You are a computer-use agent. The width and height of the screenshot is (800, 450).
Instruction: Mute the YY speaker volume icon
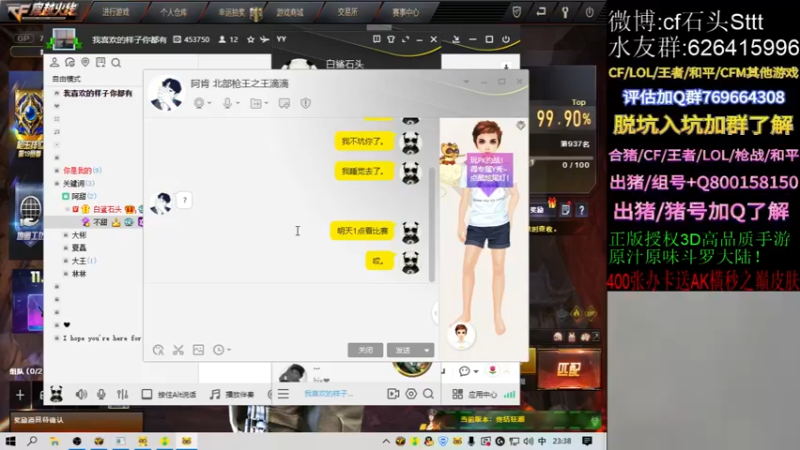click(81, 394)
